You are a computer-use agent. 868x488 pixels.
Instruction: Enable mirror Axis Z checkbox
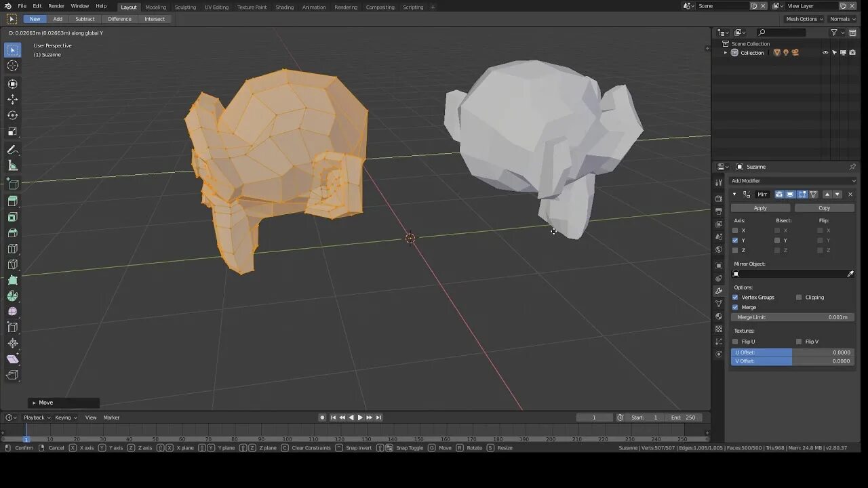(x=735, y=250)
